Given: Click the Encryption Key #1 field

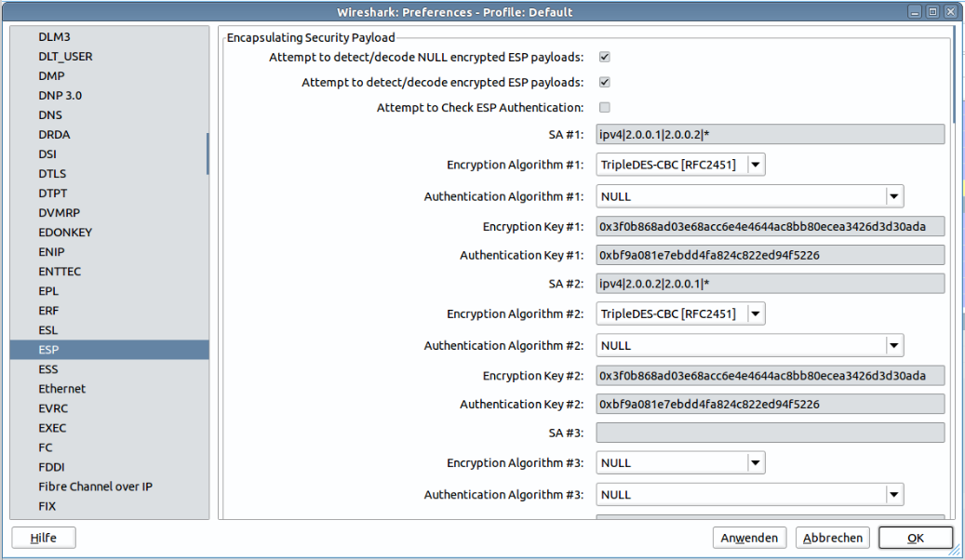Looking at the screenshot, I should (770, 226).
